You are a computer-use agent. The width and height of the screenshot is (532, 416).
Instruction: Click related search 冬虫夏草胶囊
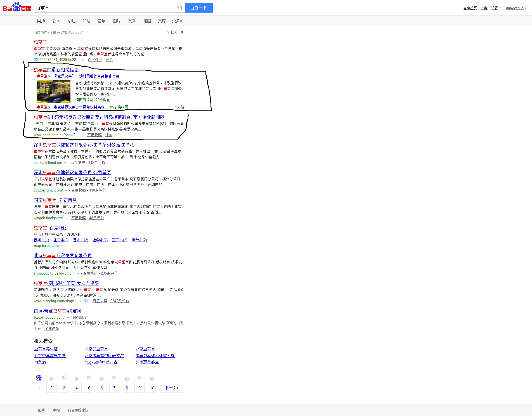[x=147, y=362]
